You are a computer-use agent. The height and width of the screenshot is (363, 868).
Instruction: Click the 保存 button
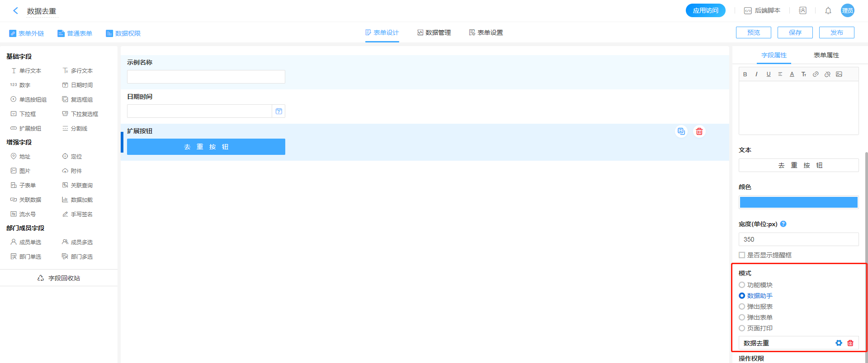click(x=795, y=33)
